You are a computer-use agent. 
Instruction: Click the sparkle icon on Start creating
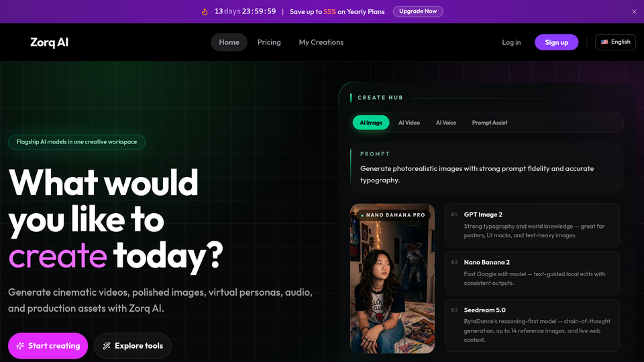pos(20,346)
